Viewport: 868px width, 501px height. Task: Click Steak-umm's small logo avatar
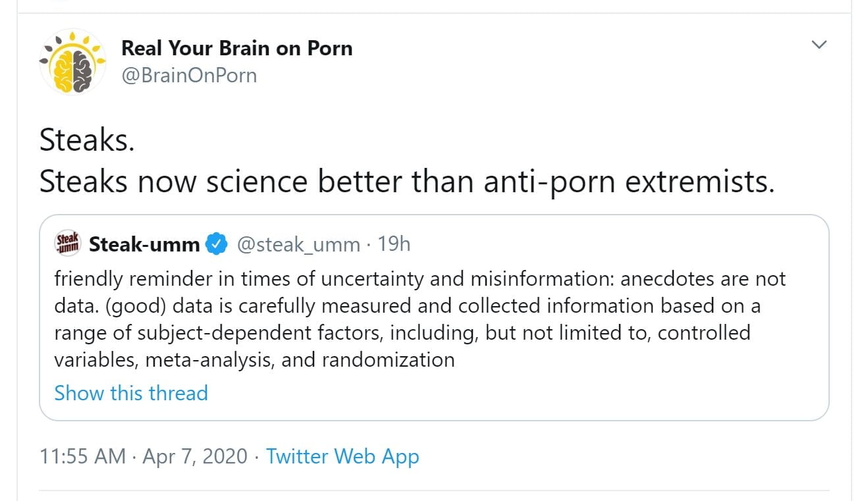coord(67,244)
